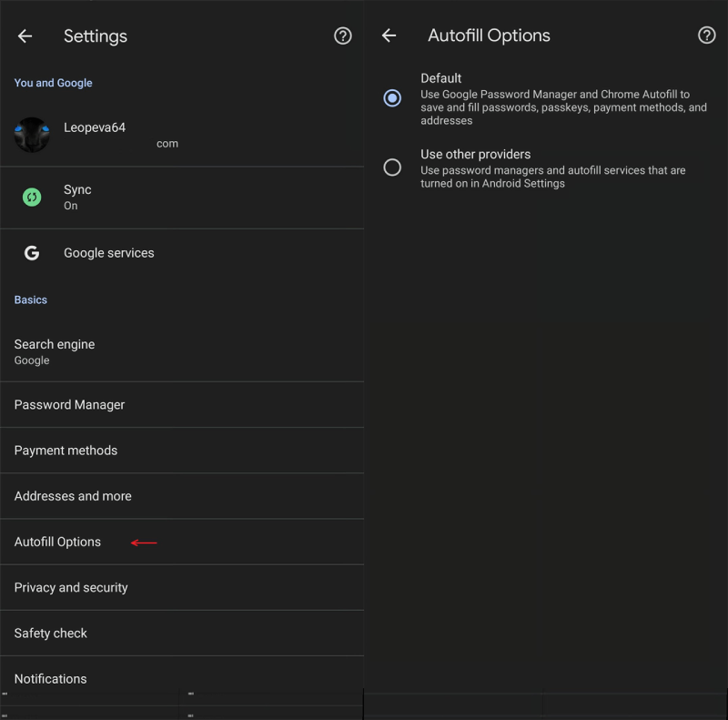The height and width of the screenshot is (720, 728).
Task: Open Privacy and security settings
Action: 71,587
